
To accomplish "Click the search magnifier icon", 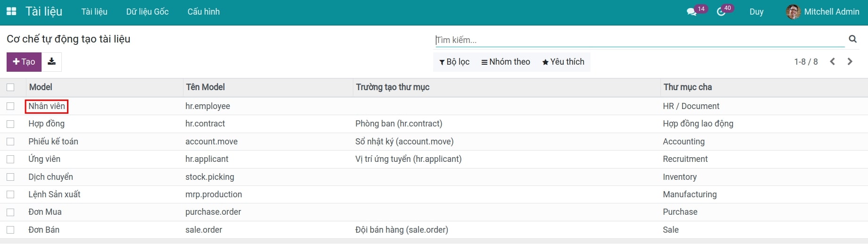I will tap(852, 39).
